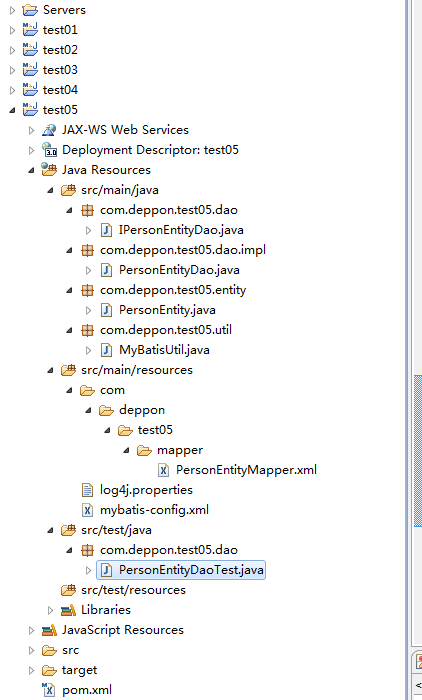Click the JAX-WS Web Services icon

point(49,130)
